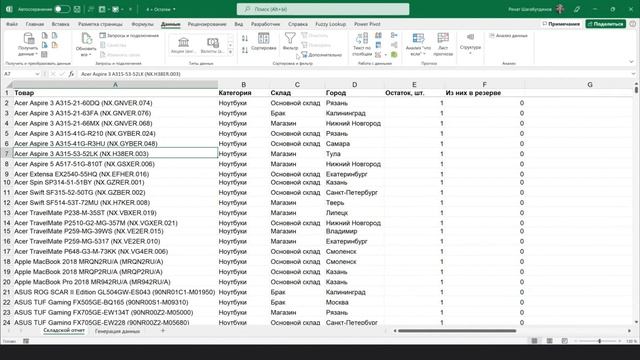Click Forecast Sheet (Лист прогноза)

443,44
